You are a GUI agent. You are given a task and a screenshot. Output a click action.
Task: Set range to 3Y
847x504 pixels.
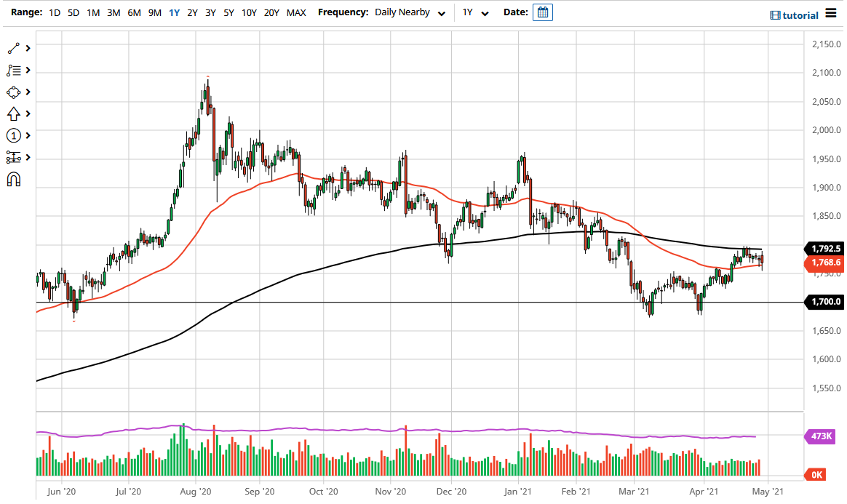coord(211,12)
